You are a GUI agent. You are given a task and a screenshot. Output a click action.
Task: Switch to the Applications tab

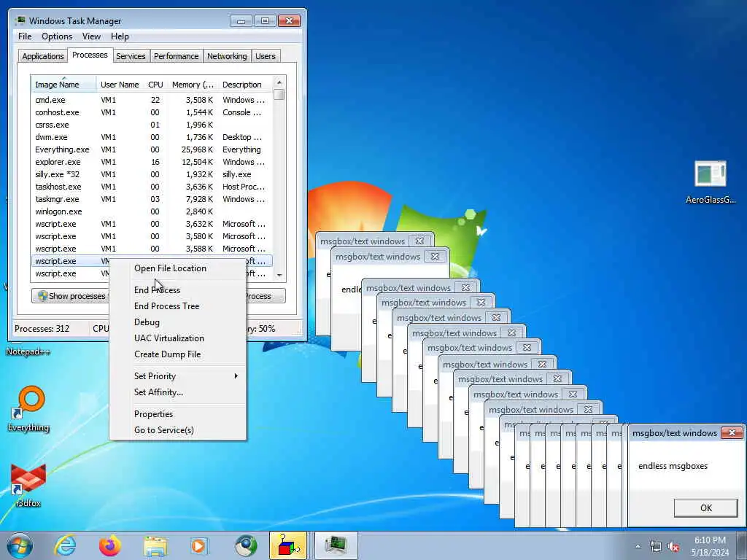coord(43,56)
